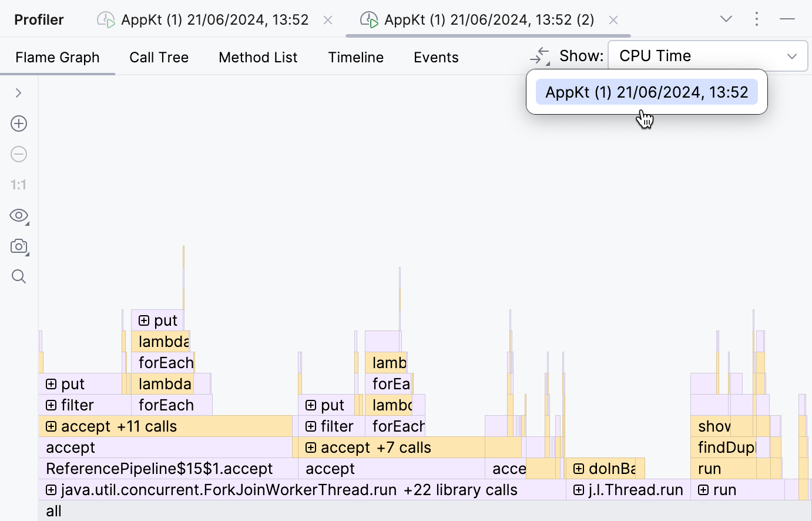This screenshot has width=812, height=521.
Task: Click the tab overflow chevron near the corner
Action: [726, 19]
